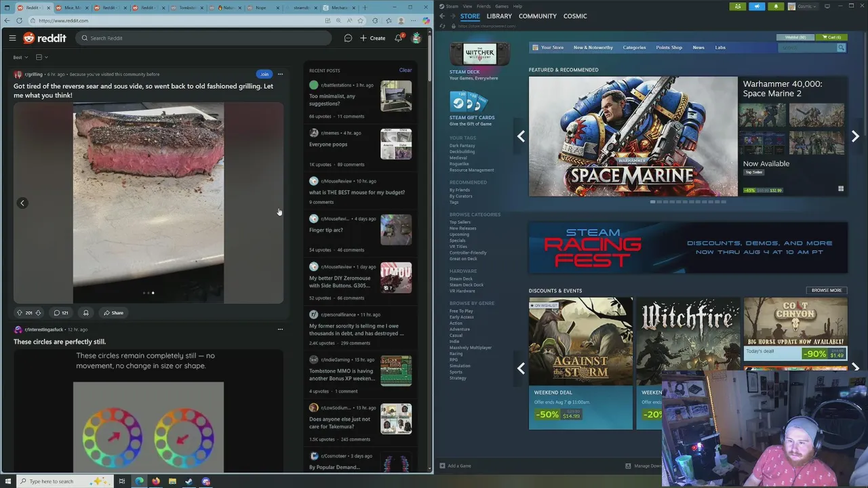Open the Games menu in Steam
This screenshot has width=868, height=488.
tap(502, 6)
